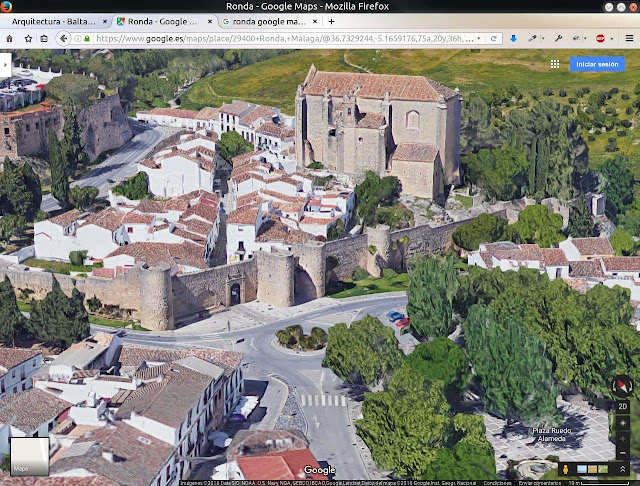
Task: Select the Ronda - Google Maps tab
Action: click(162, 22)
